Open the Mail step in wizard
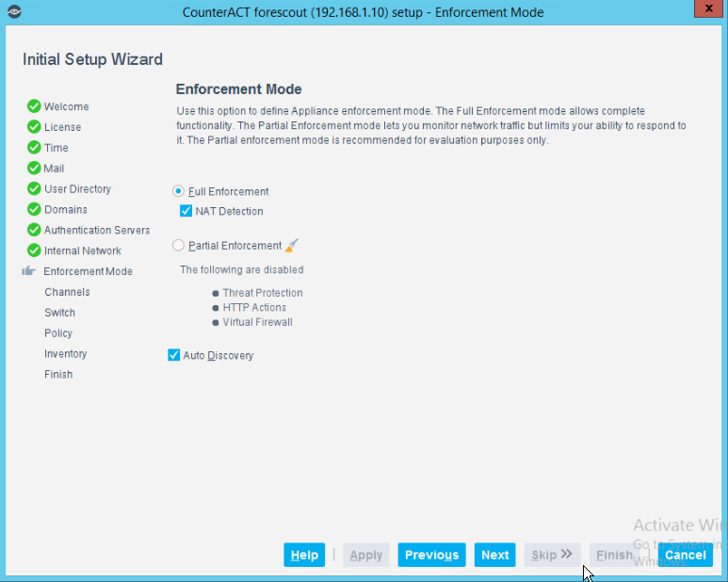The image size is (728, 582). click(54, 169)
